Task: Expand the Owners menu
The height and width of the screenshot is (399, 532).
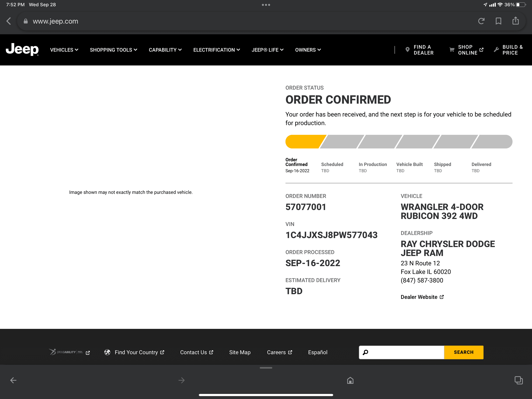Action: point(308,50)
